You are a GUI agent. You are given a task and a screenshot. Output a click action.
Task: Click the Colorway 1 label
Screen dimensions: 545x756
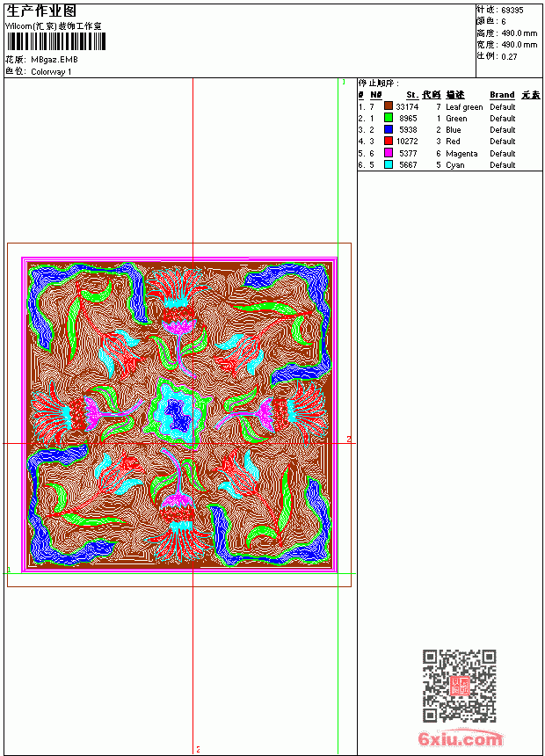click(x=51, y=72)
